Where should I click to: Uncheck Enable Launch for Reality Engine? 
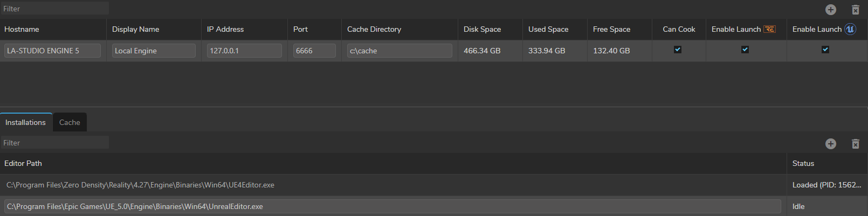pyautogui.click(x=745, y=50)
